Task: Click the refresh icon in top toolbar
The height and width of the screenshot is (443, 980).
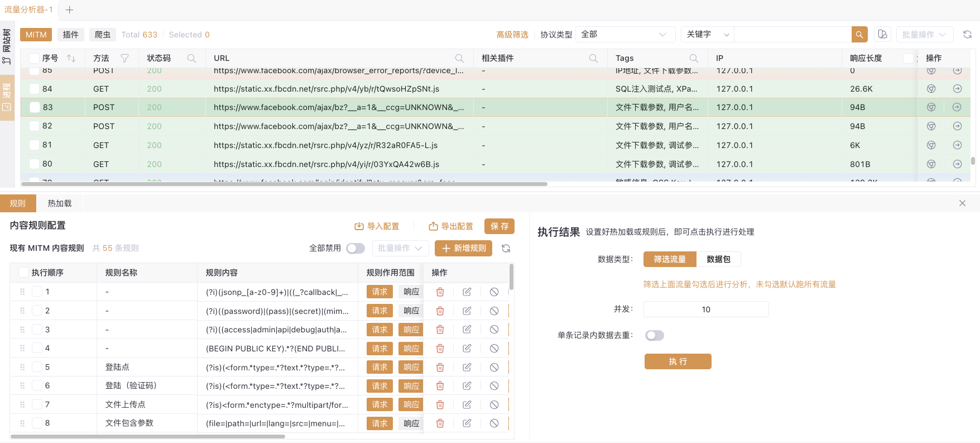Action: [x=967, y=35]
